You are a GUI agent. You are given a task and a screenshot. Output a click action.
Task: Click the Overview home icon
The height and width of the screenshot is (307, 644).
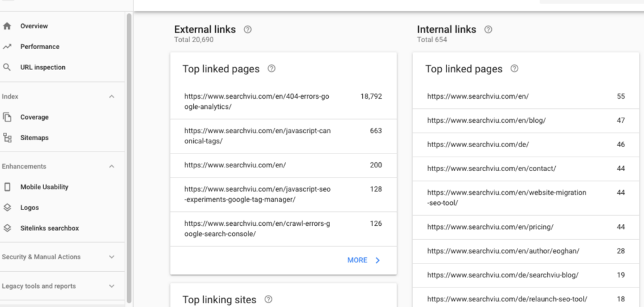(8, 26)
